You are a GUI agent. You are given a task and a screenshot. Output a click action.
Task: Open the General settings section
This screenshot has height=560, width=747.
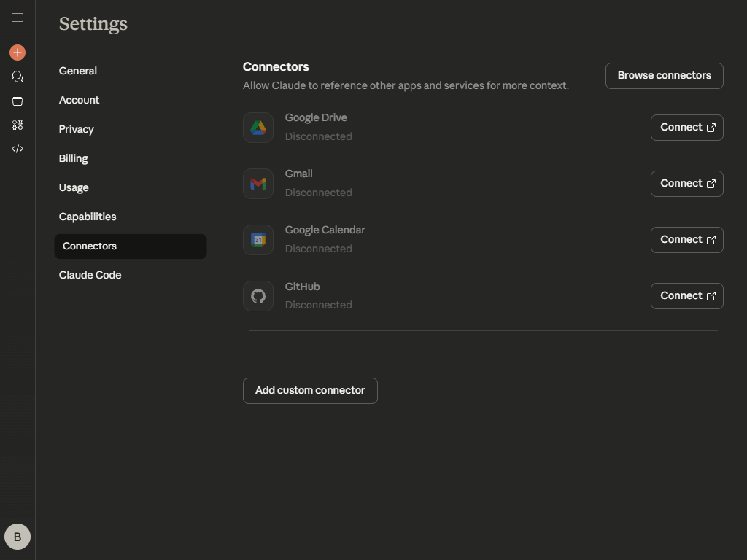point(77,71)
